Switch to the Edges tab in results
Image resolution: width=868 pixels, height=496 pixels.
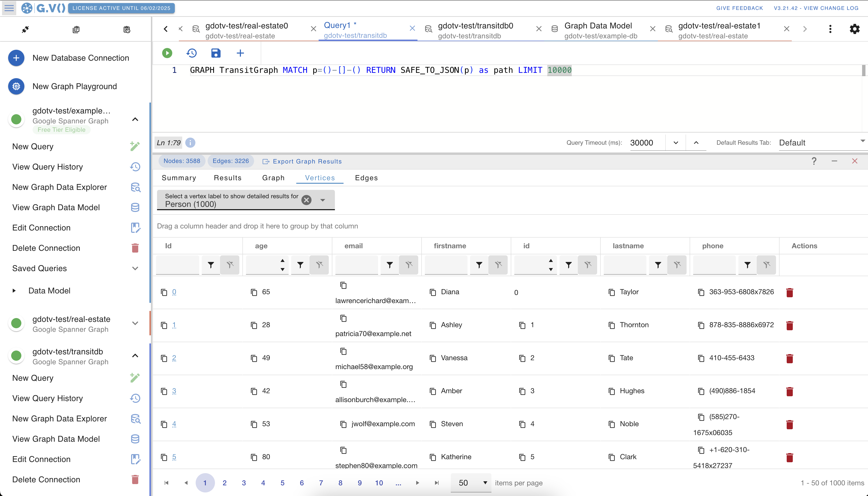[x=366, y=178]
